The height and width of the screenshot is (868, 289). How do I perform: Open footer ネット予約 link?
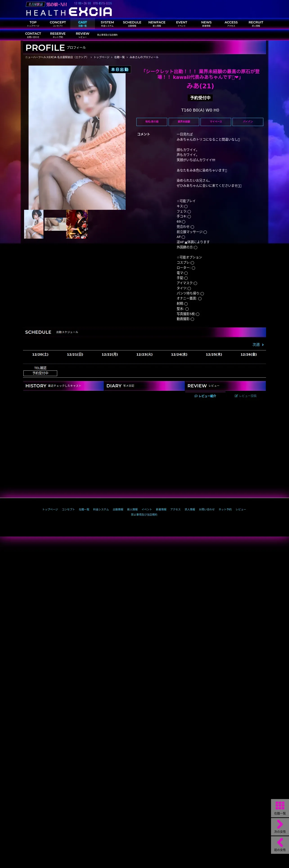pyautogui.click(x=225, y=509)
